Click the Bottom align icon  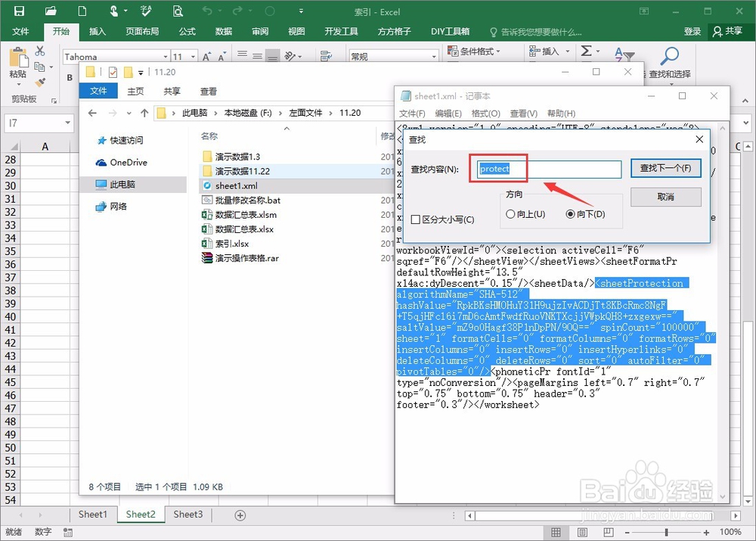pos(273,55)
